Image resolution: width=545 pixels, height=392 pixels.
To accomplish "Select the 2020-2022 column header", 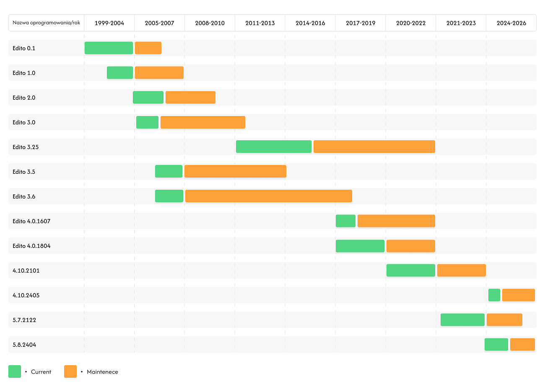I will (x=411, y=23).
